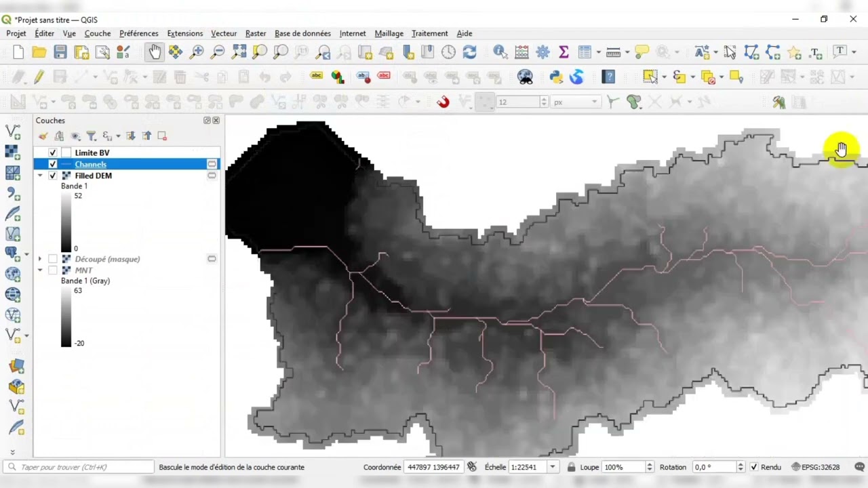The height and width of the screenshot is (488, 868).
Task: Open the Raster menu
Action: coord(256,33)
